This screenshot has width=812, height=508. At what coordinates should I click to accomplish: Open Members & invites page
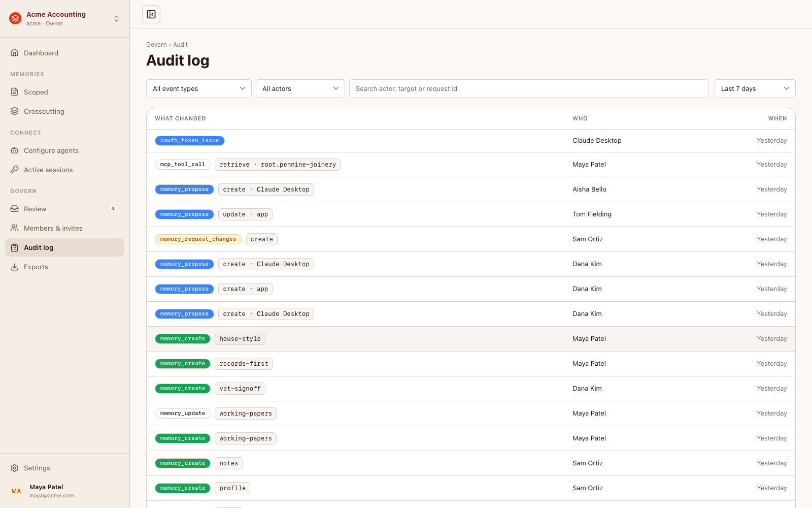(64, 228)
